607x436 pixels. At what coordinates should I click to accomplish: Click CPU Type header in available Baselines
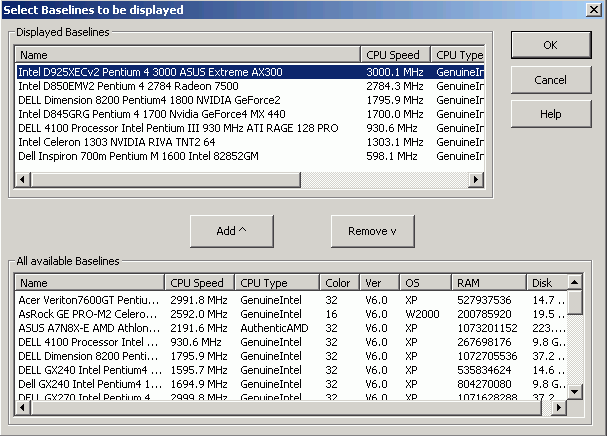(277, 283)
